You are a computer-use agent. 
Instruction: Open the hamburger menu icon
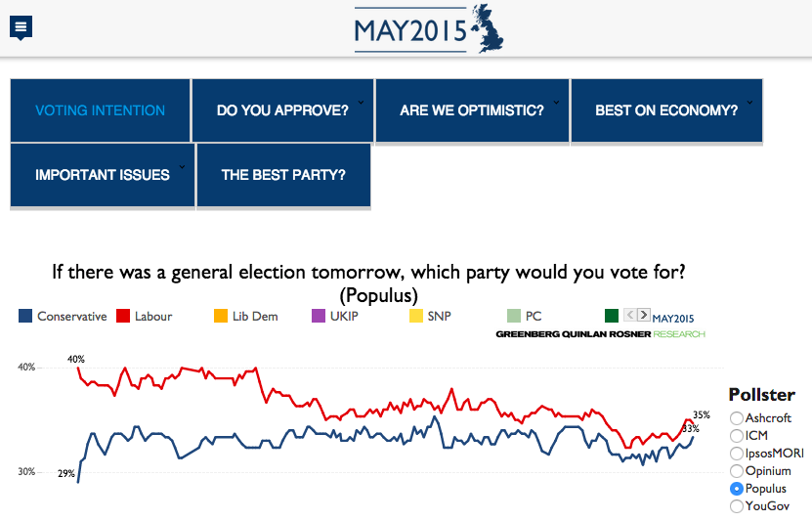coord(21,27)
